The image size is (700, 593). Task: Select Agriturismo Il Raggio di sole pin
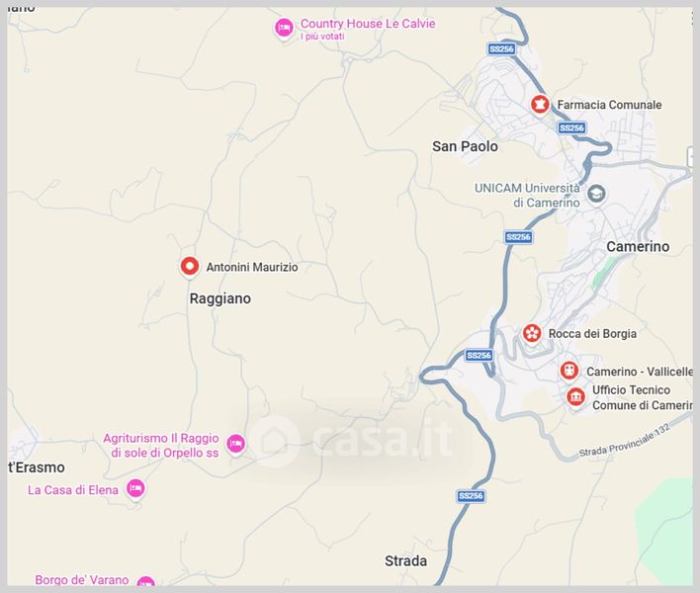[x=235, y=444]
